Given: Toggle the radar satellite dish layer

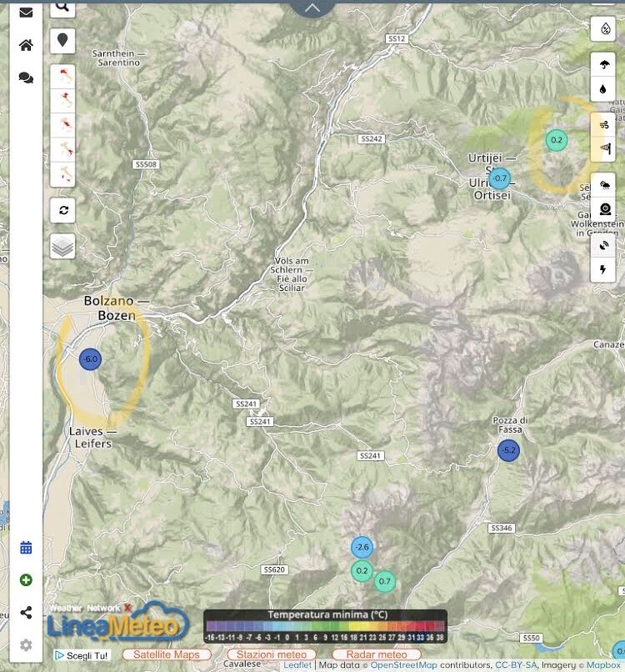Looking at the screenshot, I should pyautogui.click(x=604, y=244).
